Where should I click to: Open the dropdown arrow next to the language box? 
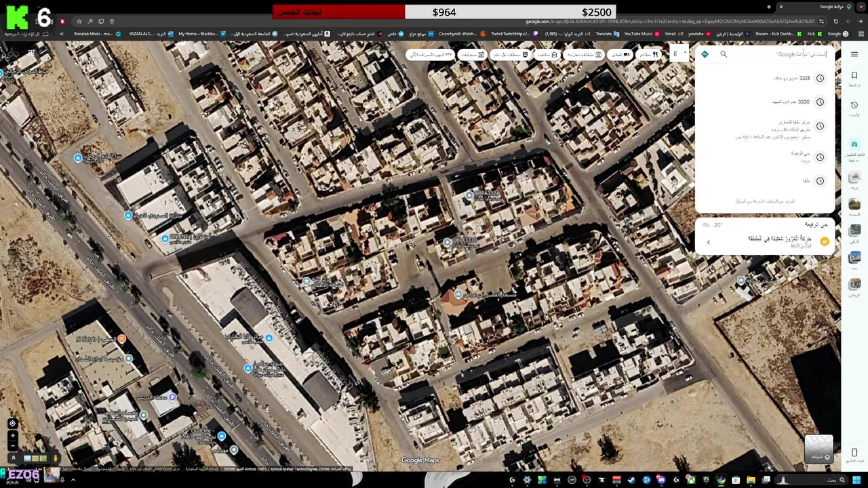[x=685, y=52]
